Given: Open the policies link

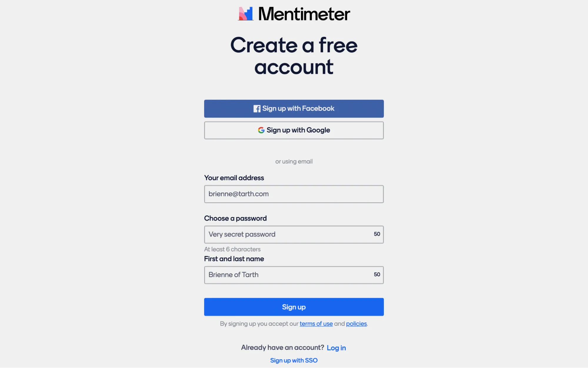Looking at the screenshot, I should 356,324.
